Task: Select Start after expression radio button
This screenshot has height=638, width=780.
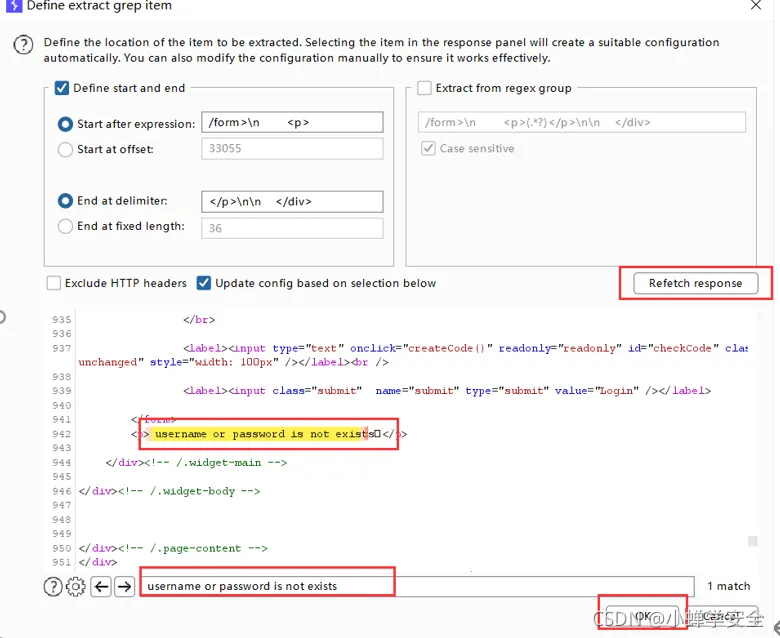Action: coord(65,124)
